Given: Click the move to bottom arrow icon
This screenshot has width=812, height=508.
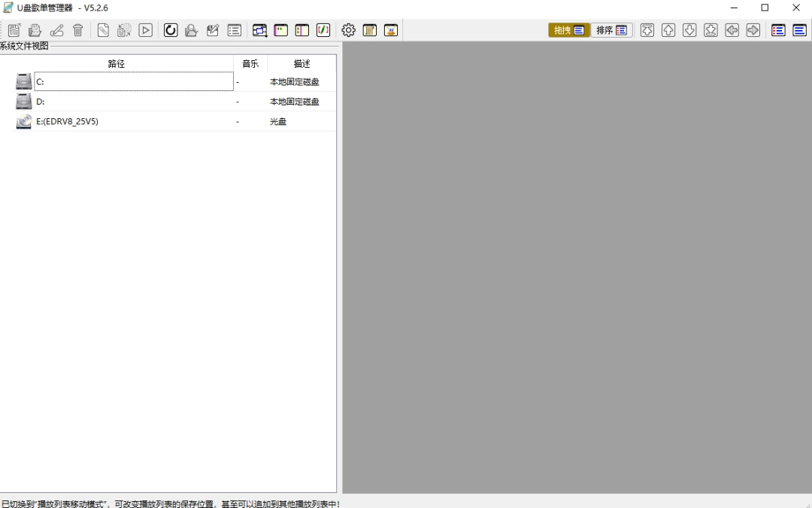Looking at the screenshot, I should pos(710,30).
